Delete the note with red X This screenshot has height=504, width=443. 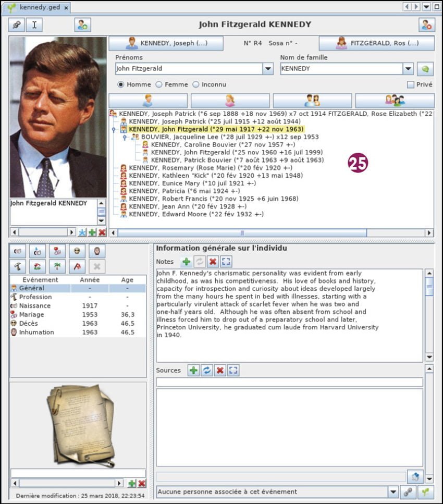click(212, 262)
